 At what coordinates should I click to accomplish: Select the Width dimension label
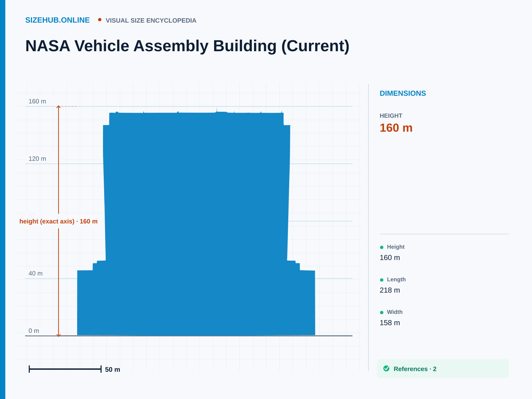pyautogui.click(x=395, y=312)
